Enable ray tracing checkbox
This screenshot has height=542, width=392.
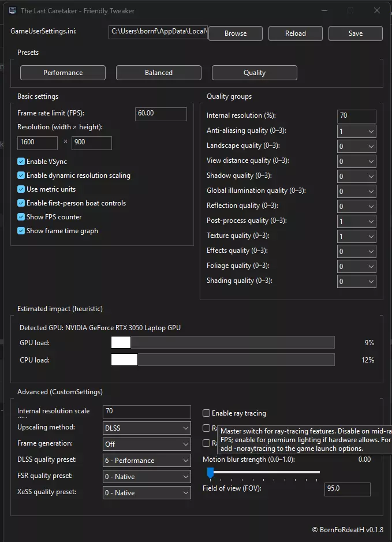tap(206, 413)
